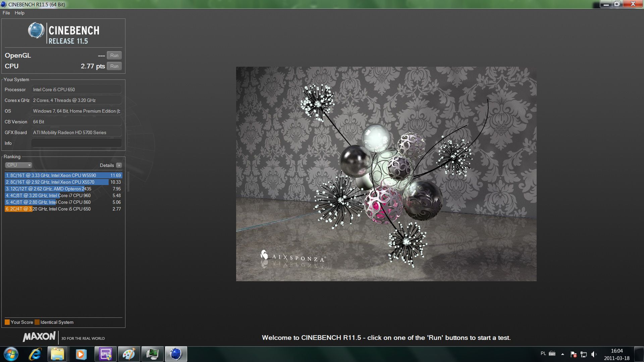Viewport: 644px width, 362px height.
Task: Show hidden tray icons arrow
Action: point(562,354)
